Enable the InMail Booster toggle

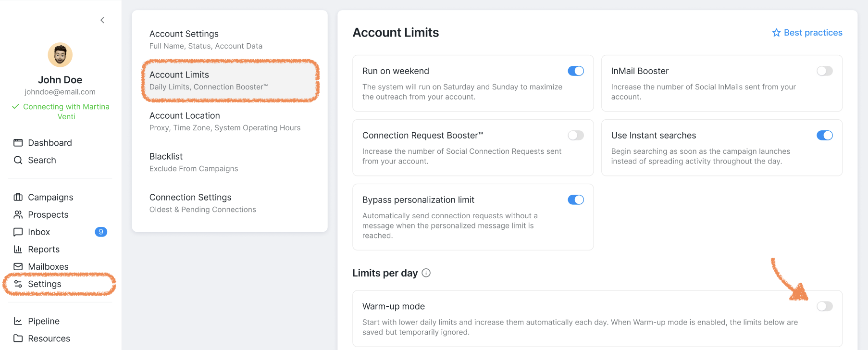pyautogui.click(x=825, y=71)
